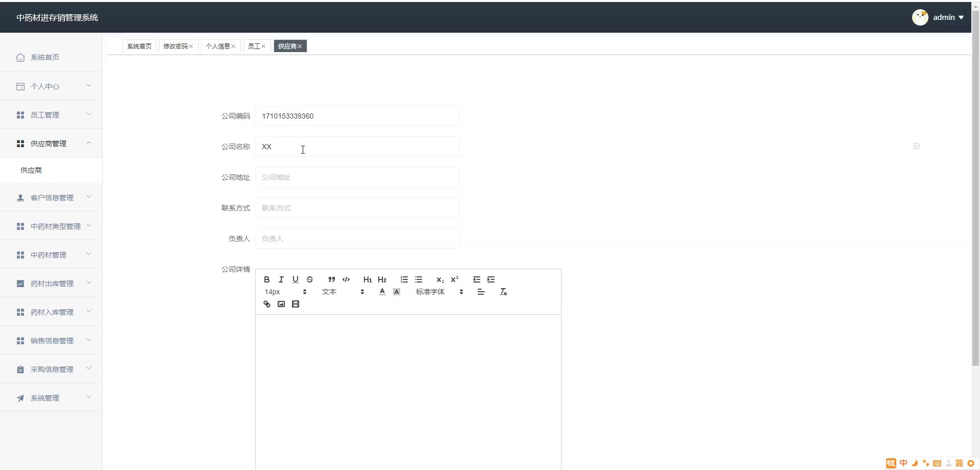The width and height of the screenshot is (980, 470).
Task: Click the 公司地址 input field
Action: (357, 177)
